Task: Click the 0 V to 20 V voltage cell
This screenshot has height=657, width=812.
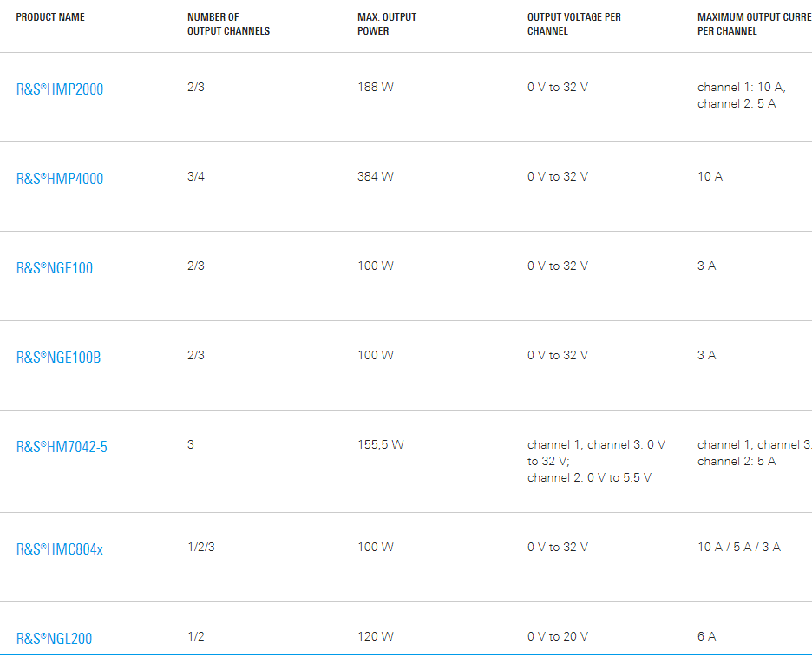Action: point(558,636)
